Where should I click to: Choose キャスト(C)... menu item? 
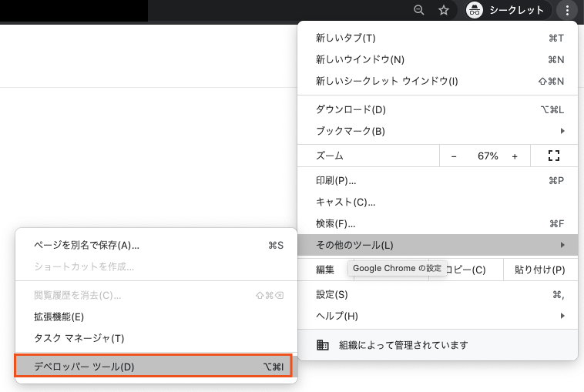pyautogui.click(x=438, y=202)
